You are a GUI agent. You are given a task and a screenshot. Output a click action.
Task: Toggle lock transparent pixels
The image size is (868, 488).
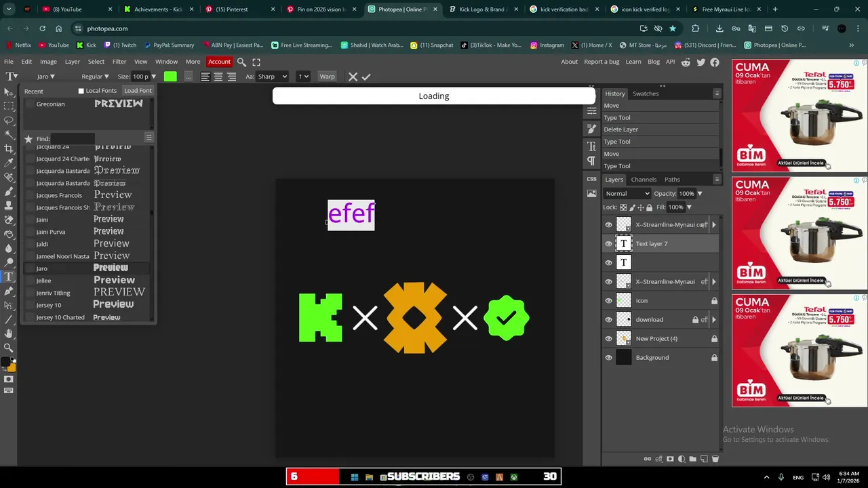(x=623, y=207)
